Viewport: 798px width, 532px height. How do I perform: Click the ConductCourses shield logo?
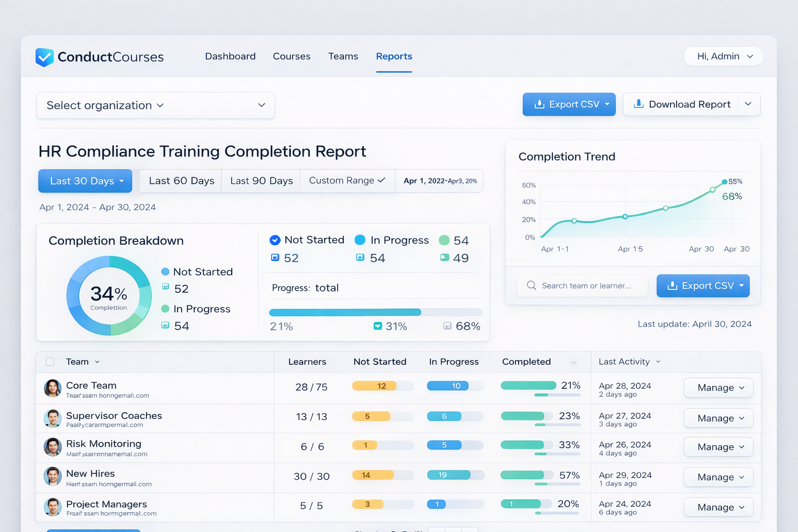pos(44,57)
